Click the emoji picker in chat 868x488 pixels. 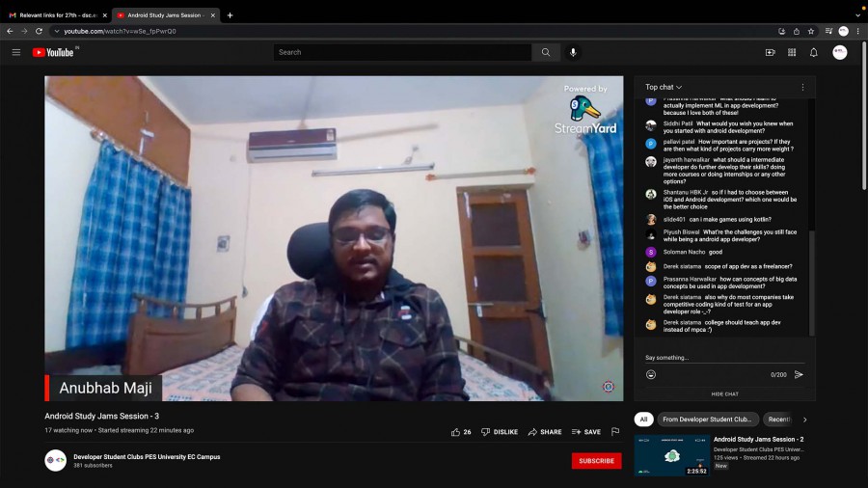651,374
